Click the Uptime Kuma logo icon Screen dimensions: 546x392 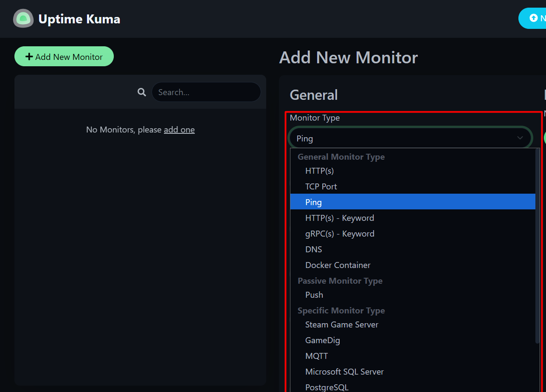23,19
